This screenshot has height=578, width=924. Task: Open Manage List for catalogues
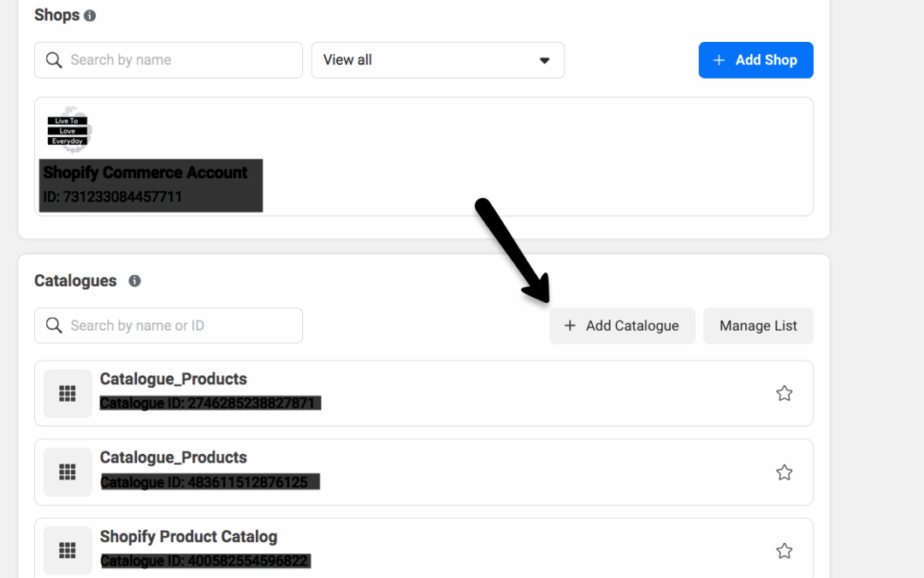pyautogui.click(x=758, y=325)
